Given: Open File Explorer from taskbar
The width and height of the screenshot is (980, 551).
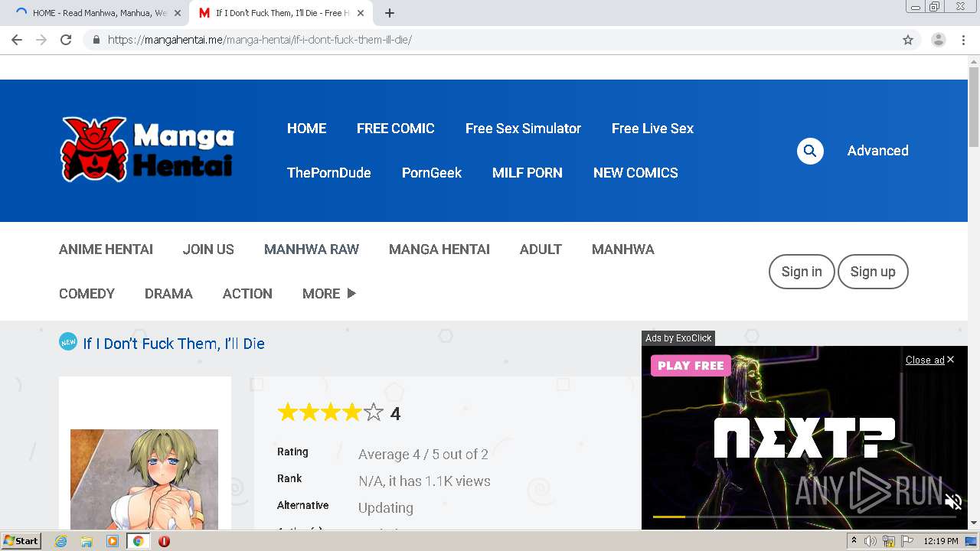Looking at the screenshot, I should coord(87,541).
